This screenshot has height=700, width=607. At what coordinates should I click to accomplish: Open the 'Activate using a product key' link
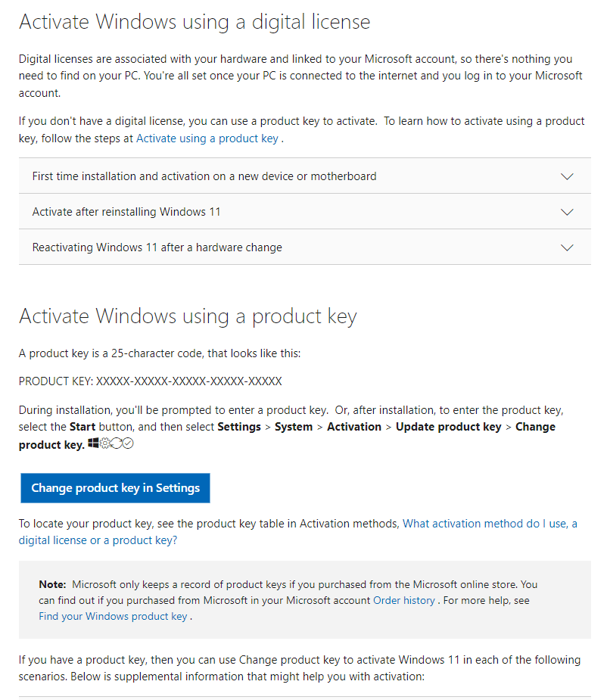pyautogui.click(x=207, y=138)
